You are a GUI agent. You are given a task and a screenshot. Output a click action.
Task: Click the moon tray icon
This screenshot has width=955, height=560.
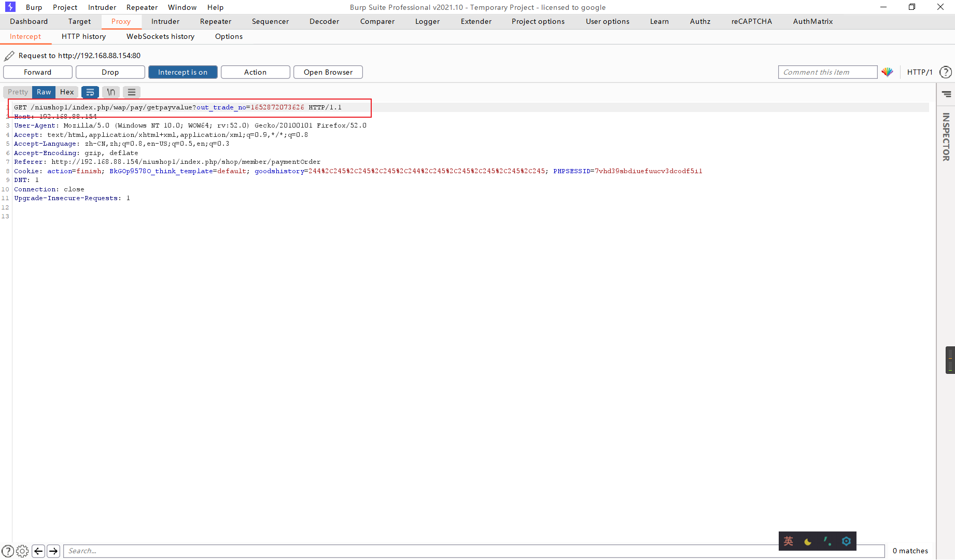[x=808, y=542]
